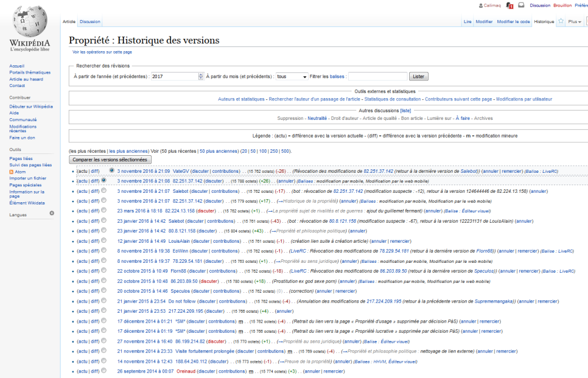Image resolution: width=588 pixels, height=378 pixels.
Task: Add page to watchlist with star icon
Action: click(x=561, y=21)
